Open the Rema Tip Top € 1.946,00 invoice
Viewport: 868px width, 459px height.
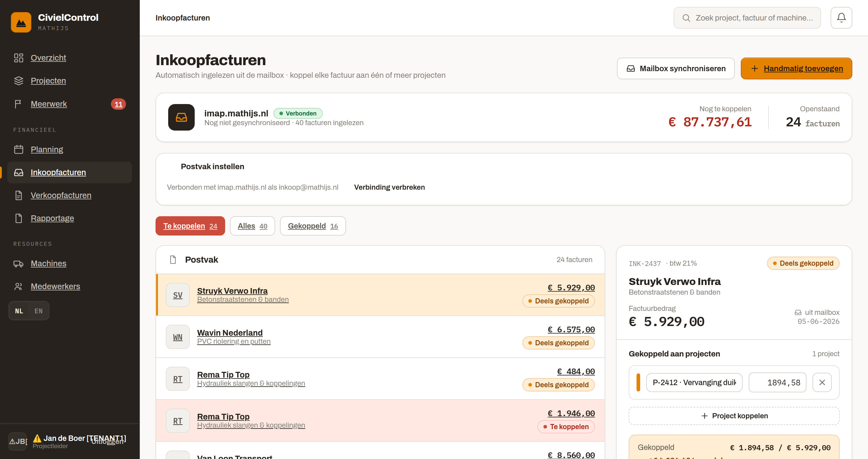pyautogui.click(x=380, y=421)
